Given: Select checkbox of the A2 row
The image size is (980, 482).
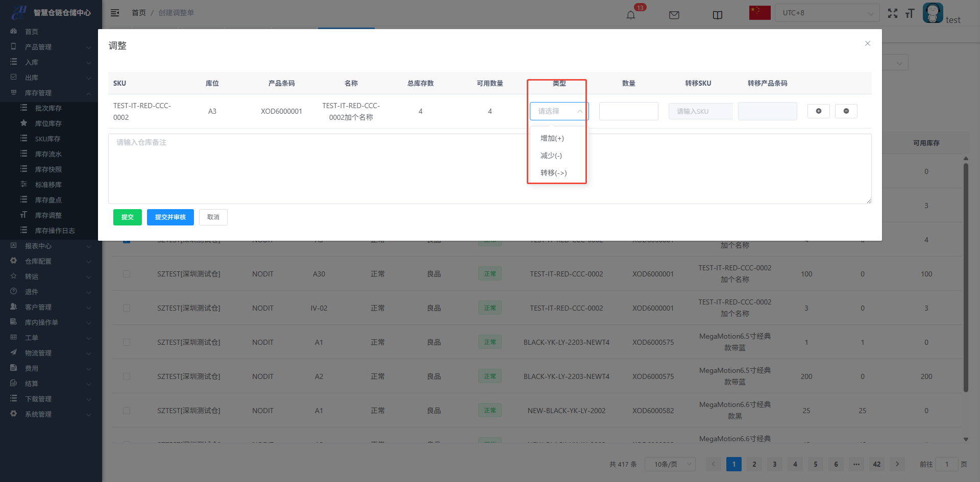Looking at the screenshot, I should point(127,376).
